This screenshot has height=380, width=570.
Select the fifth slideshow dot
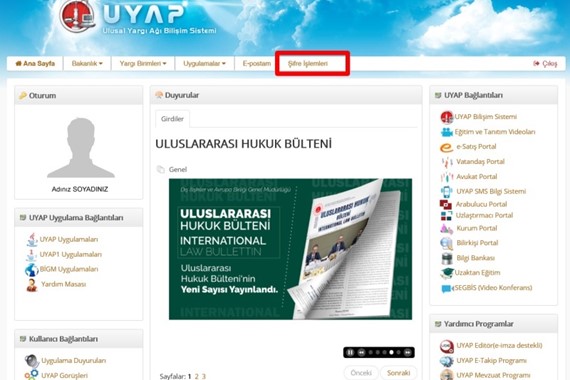(398, 352)
